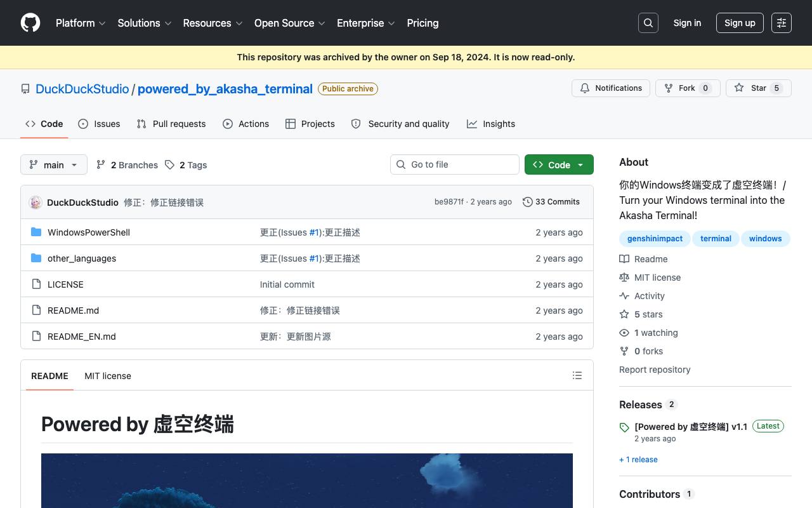Image resolution: width=812 pixels, height=508 pixels.
Task: Show the + 1 release link
Action: (x=638, y=460)
